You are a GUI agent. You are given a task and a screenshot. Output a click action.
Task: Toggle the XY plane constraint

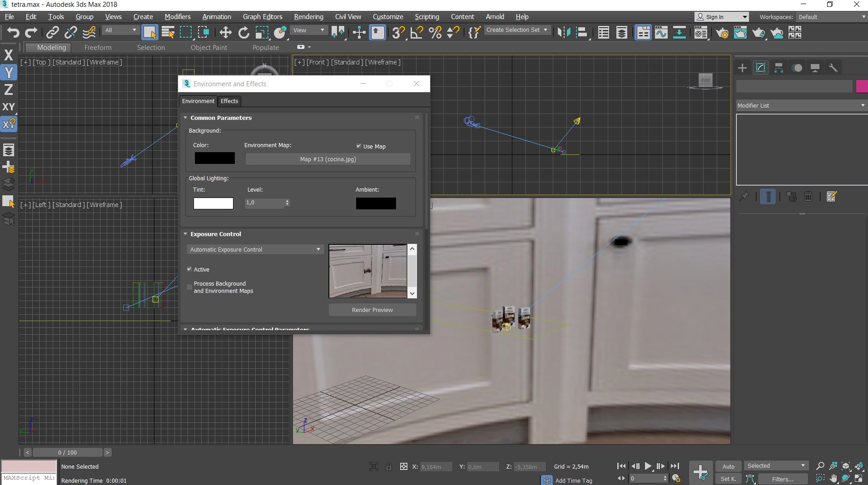(x=9, y=107)
